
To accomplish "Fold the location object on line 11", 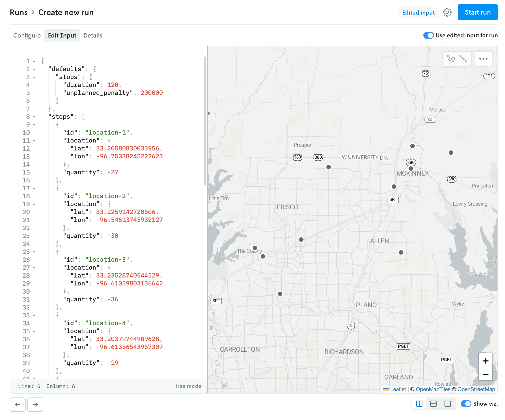I will click(x=34, y=141).
